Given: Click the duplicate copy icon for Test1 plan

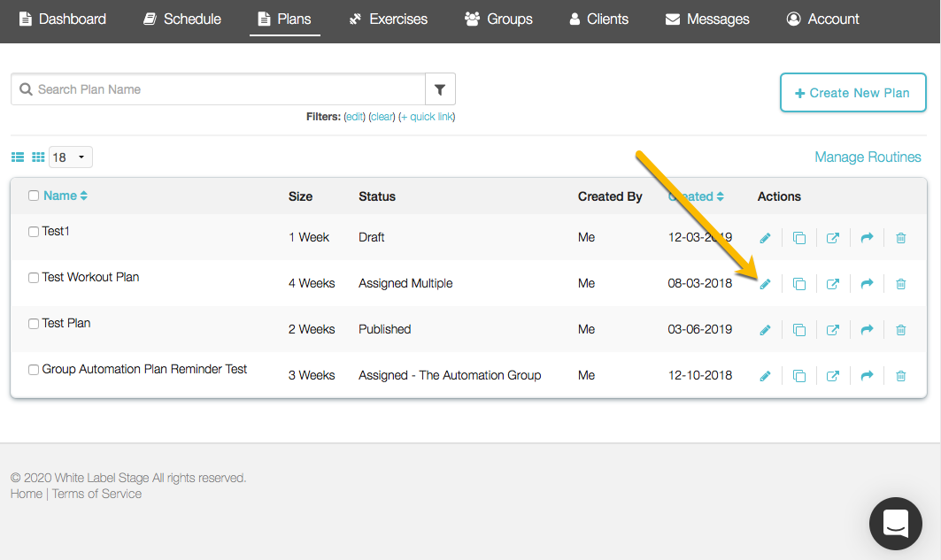Looking at the screenshot, I should pyautogui.click(x=798, y=238).
